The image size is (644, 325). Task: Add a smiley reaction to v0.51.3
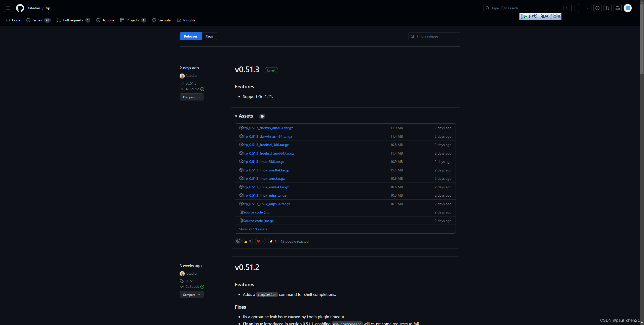(x=238, y=241)
